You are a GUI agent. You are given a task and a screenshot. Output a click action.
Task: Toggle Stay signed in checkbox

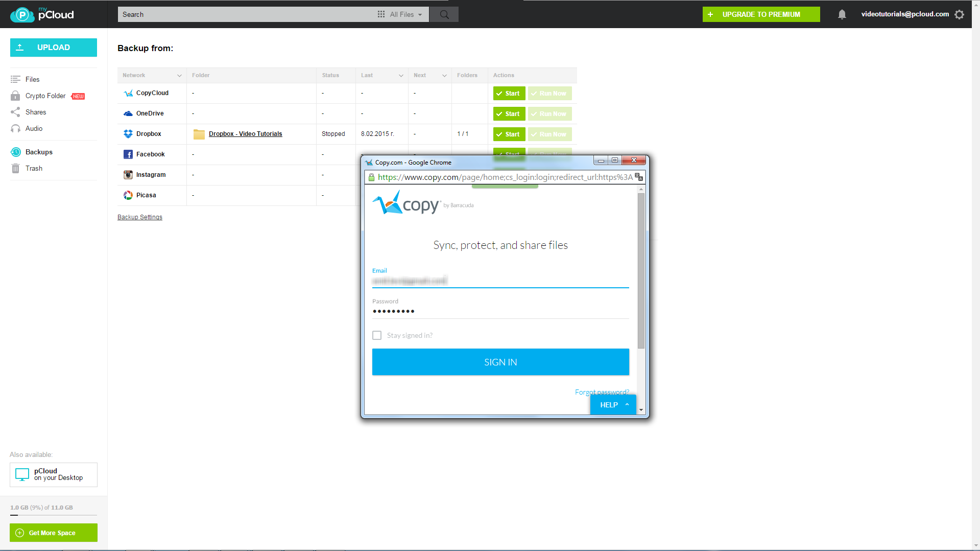pos(377,335)
